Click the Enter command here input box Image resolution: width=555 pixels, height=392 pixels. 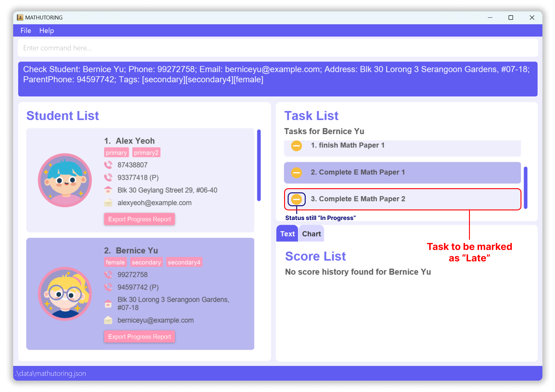click(x=278, y=48)
